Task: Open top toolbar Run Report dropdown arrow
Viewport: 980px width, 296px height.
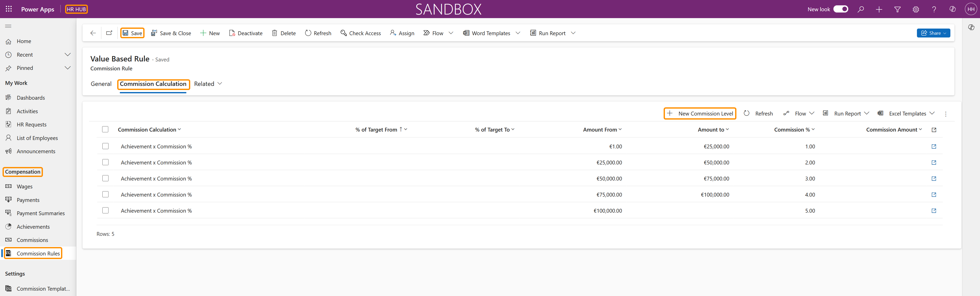Action: coord(573,33)
